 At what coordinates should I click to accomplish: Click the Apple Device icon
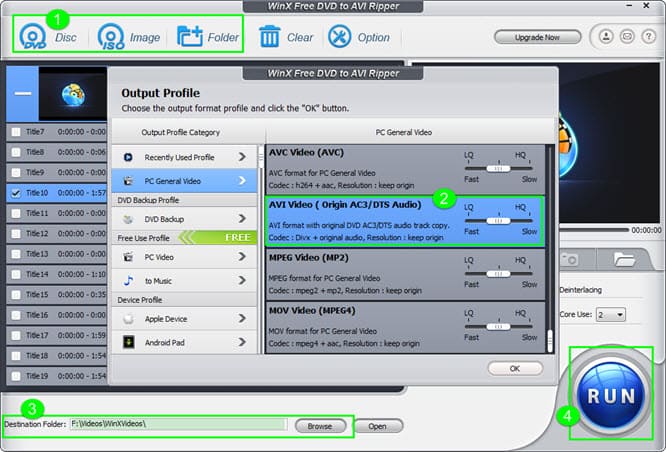click(x=128, y=319)
